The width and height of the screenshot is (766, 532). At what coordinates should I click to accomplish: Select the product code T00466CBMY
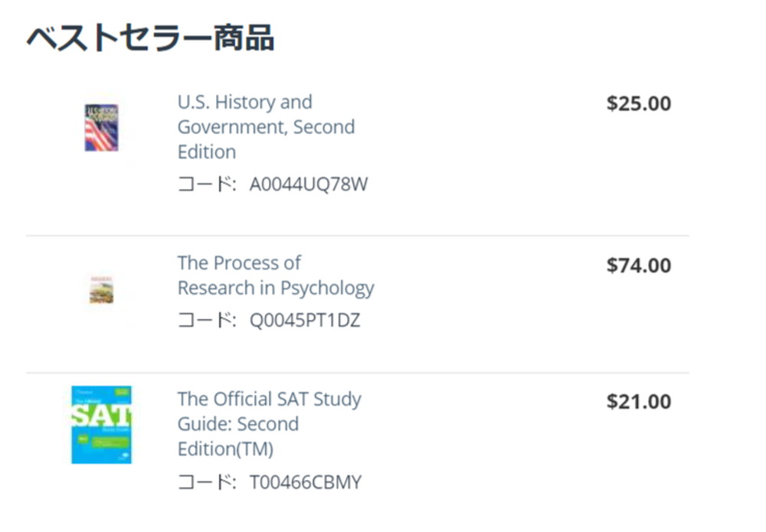[x=306, y=482]
